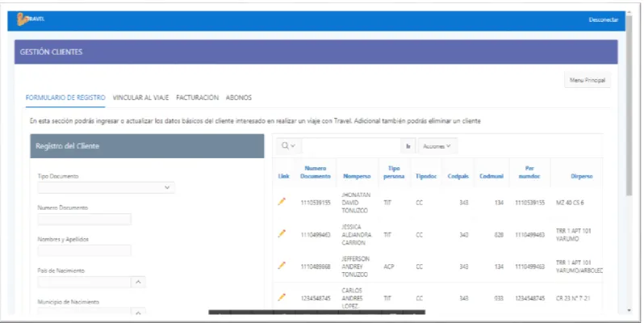
Task: Open the Acciones menu dropdown
Action: pyautogui.click(x=437, y=146)
